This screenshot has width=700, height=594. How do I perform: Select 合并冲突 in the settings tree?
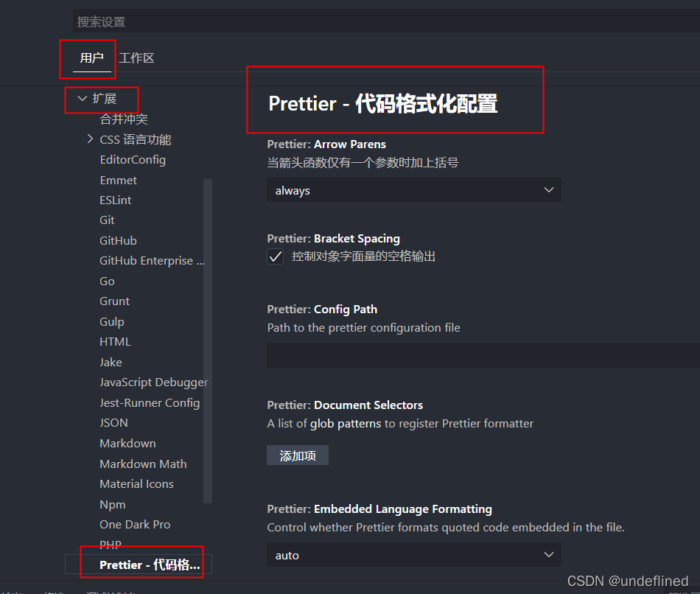124,119
